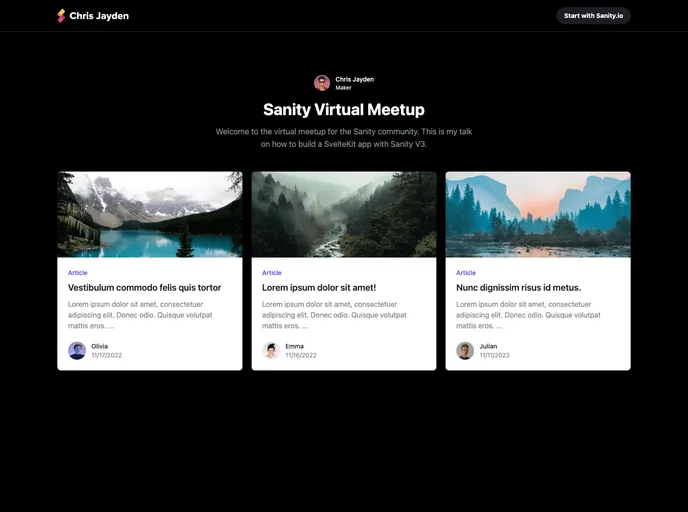Open the Chris Jayden site title

[99, 16]
